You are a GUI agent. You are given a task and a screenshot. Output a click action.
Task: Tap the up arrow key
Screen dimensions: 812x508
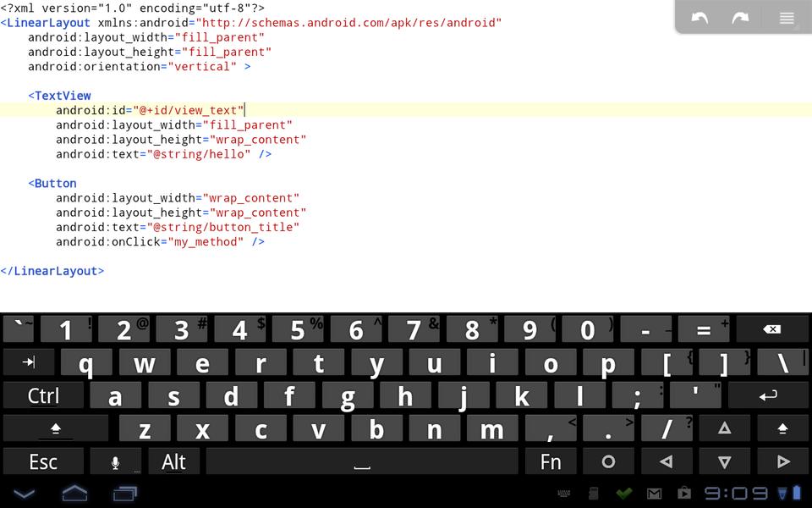(x=725, y=428)
